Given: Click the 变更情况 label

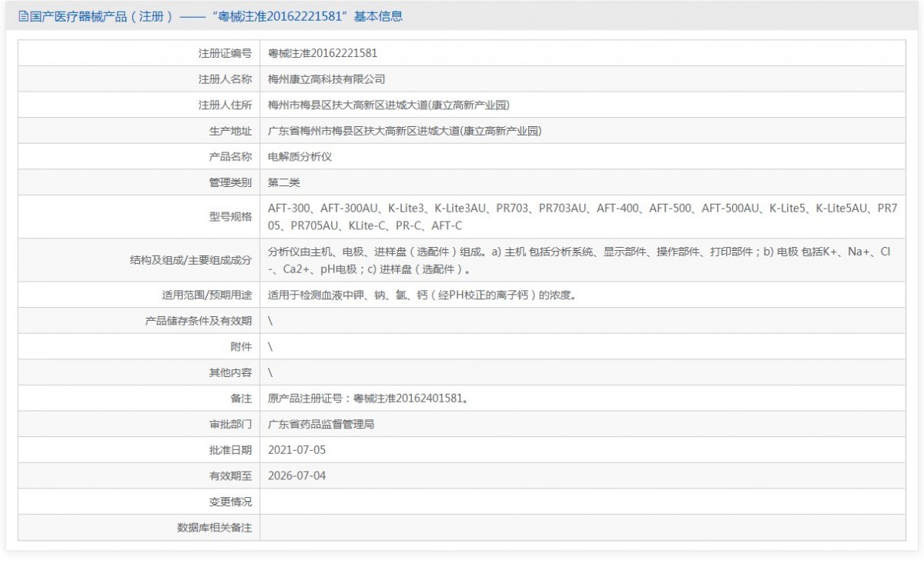Looking at the screenshot, I should (x=230, y=502).
